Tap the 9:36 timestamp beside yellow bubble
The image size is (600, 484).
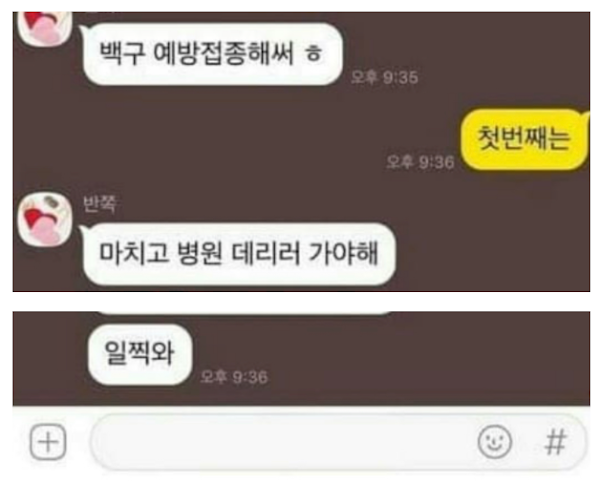[420, 162]
